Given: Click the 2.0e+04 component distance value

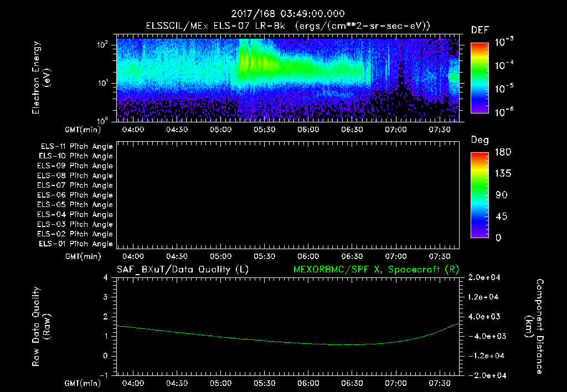Looking at the screenshot, I should tap(484, 278).
